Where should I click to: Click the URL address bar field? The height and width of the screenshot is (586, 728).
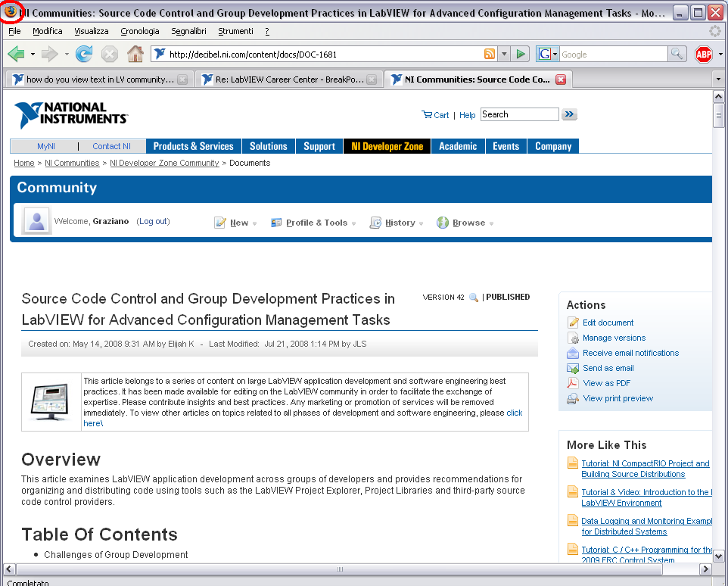click(x=325, y=54)
